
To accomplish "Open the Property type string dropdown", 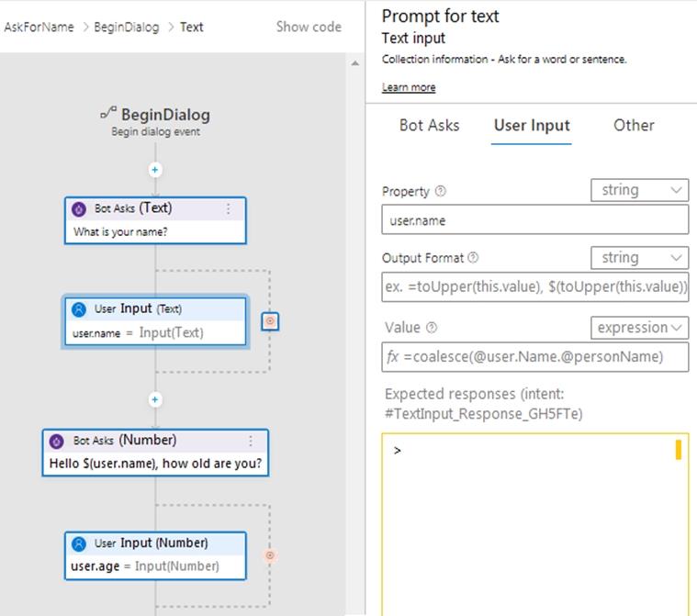I will click(x=639, y=190).
